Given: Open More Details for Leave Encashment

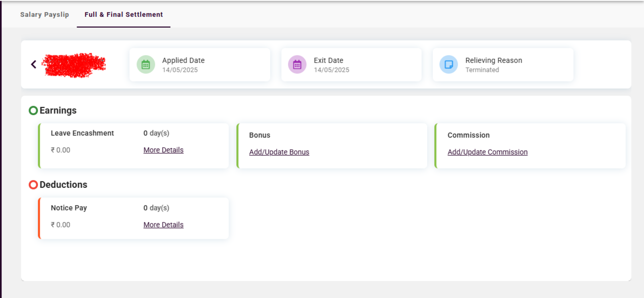Looking at the screenshot, I should pos(163,150).
